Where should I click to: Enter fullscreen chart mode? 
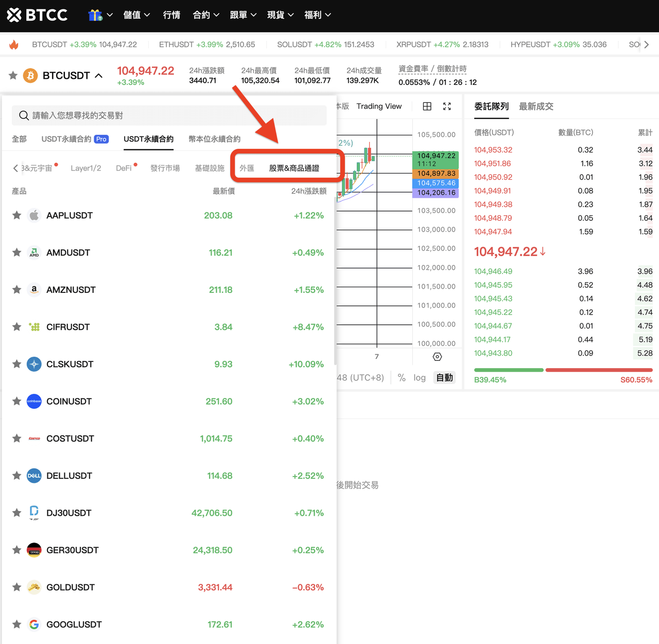click(447, 107)
